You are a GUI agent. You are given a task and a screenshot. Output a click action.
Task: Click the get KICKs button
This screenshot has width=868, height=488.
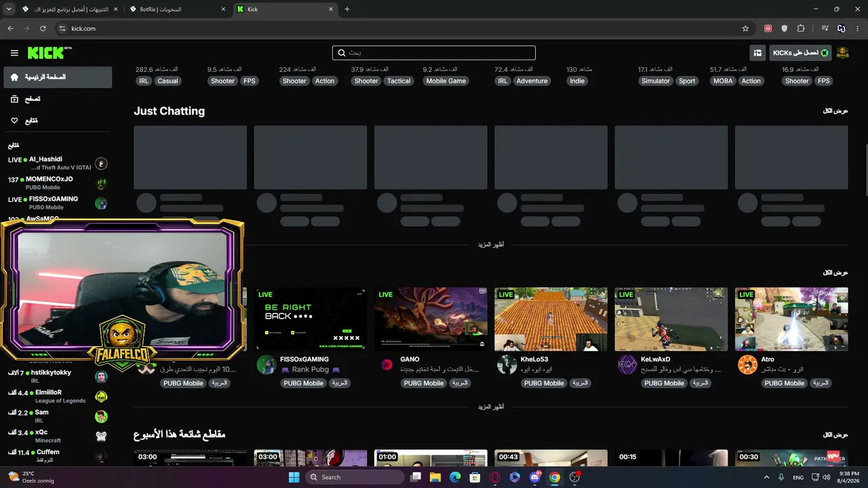(800, 53)
